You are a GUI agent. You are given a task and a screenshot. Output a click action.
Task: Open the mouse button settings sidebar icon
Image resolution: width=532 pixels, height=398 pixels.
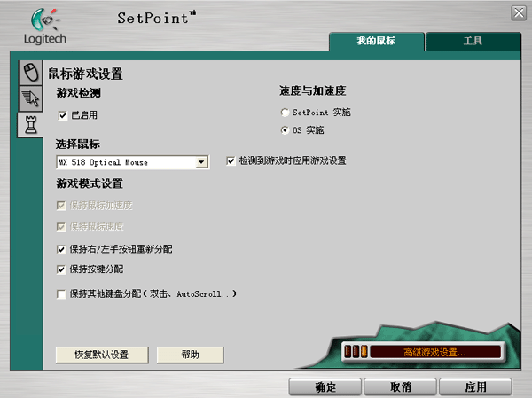[30, 73]
